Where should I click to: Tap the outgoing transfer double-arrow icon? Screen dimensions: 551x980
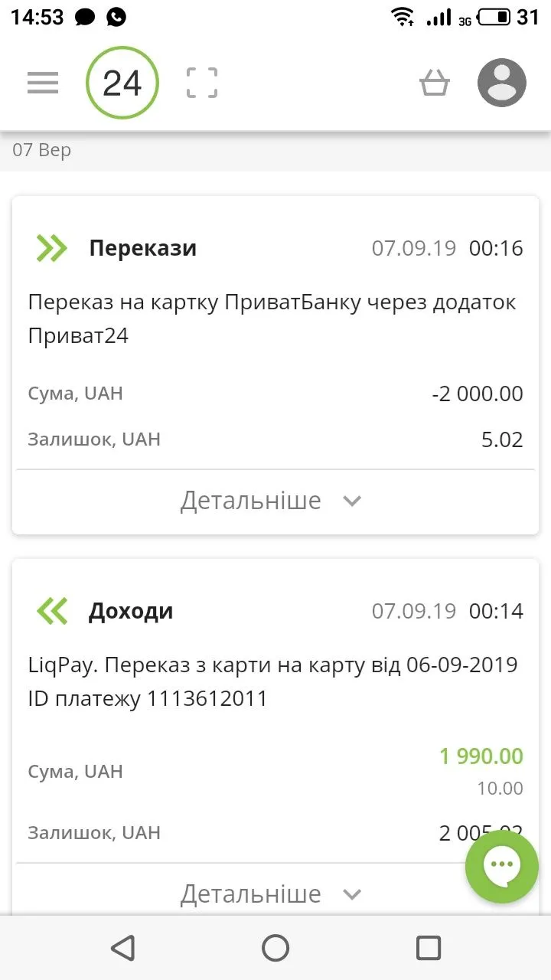pyautogui.click(x=52, y=248)
